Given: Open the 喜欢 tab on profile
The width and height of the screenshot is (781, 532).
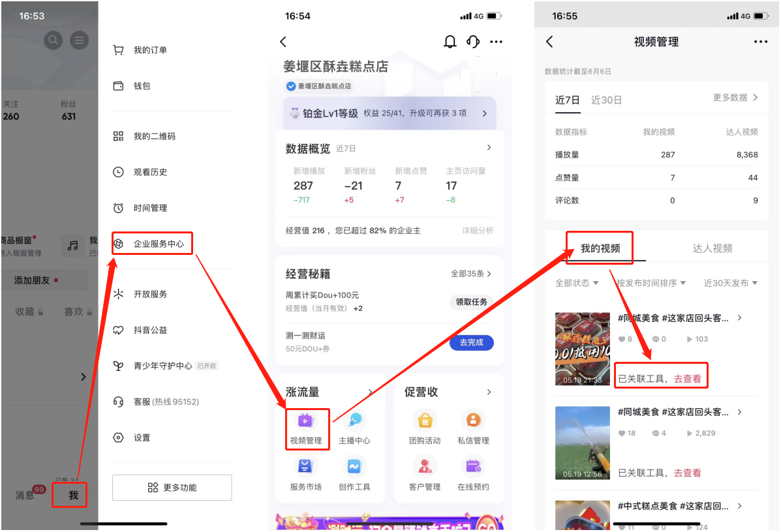Looking at the screenshot, I should pyautogui.click(x=78, y=312).
